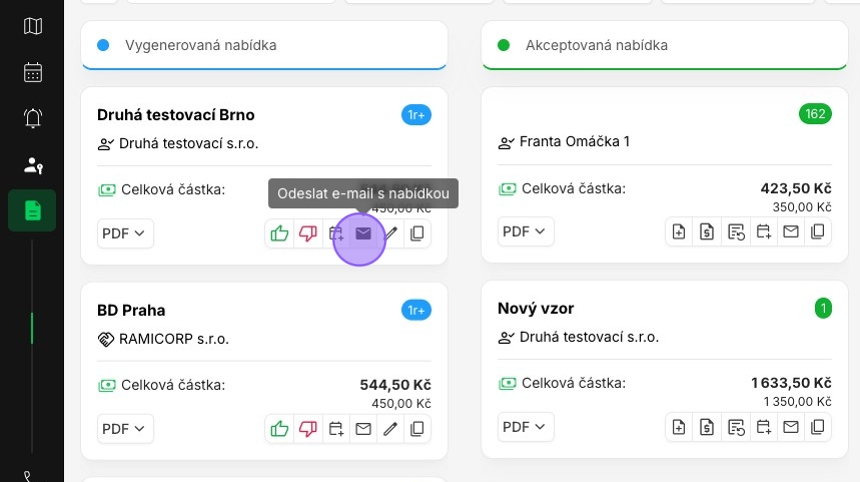The width and height of the screenshot is (860, 482).
Task: Open the contacts icon in sidebar
Action: coord(33,165)
